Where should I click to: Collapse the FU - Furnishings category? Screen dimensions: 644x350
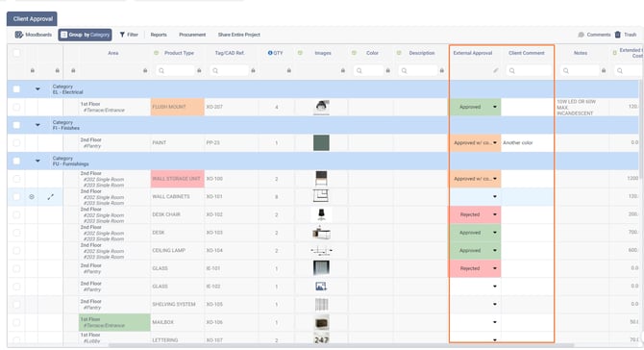tap(37, 161)
